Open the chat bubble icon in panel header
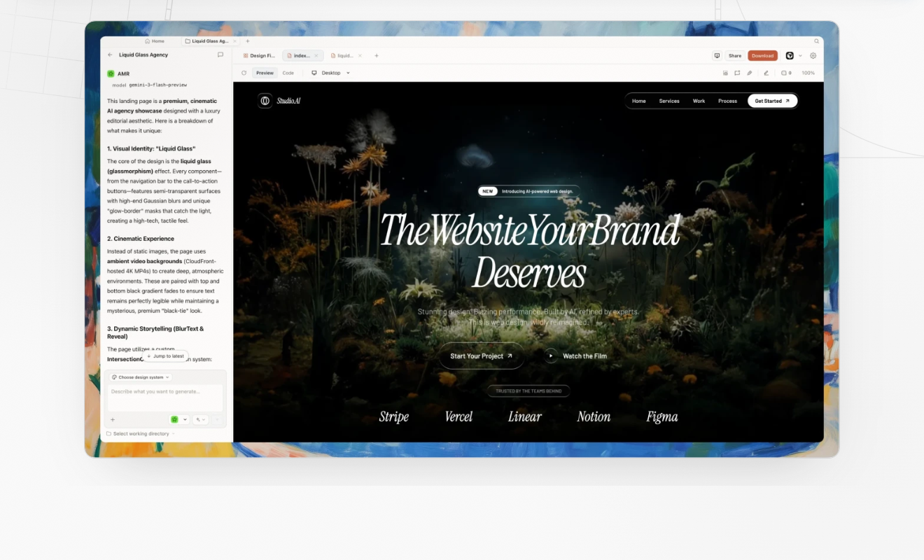Image resolution: width=924 pixels, height=560 pixels. coord(220,55)
